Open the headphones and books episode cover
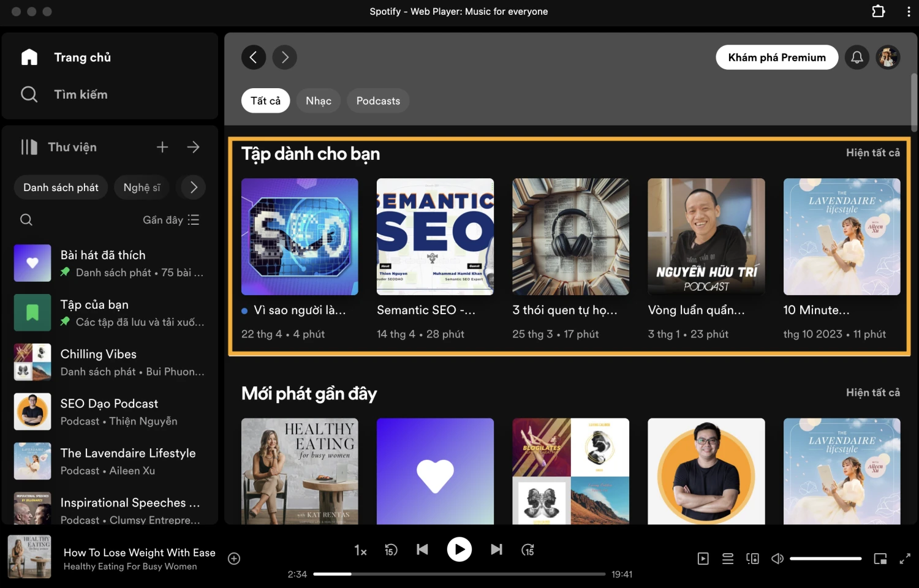The image size is (919, 588). coord(570,236)
